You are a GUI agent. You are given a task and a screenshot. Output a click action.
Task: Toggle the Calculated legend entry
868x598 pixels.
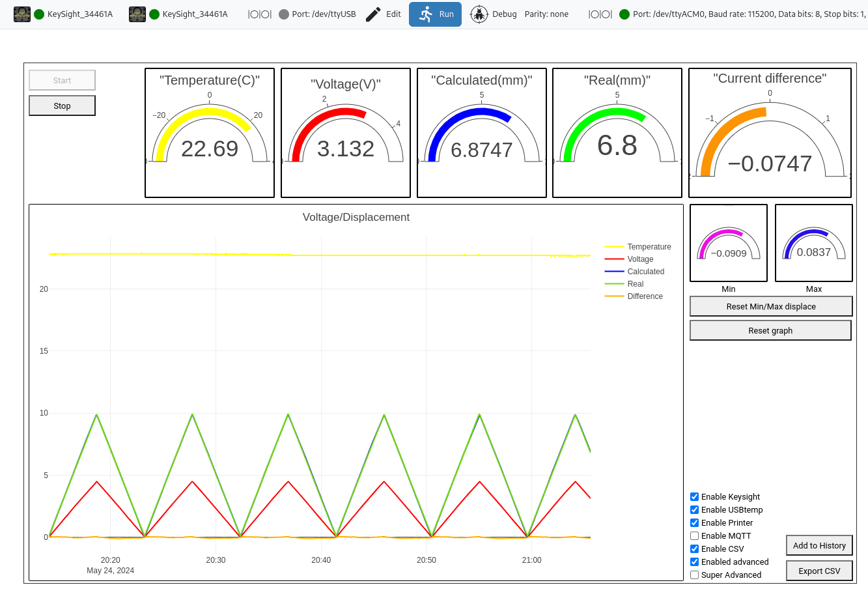635,272
